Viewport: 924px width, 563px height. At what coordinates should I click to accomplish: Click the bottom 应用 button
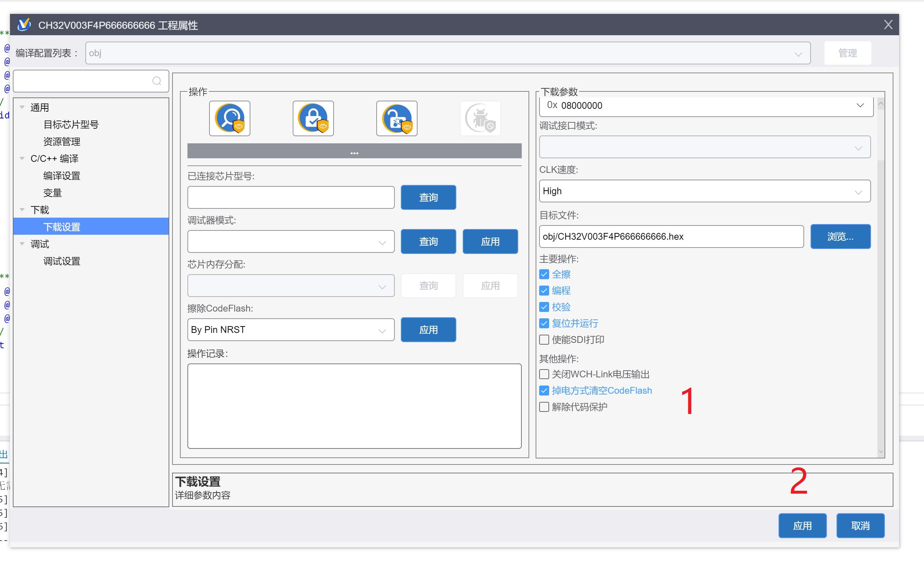pyautogui.click(x=802, y=526)
